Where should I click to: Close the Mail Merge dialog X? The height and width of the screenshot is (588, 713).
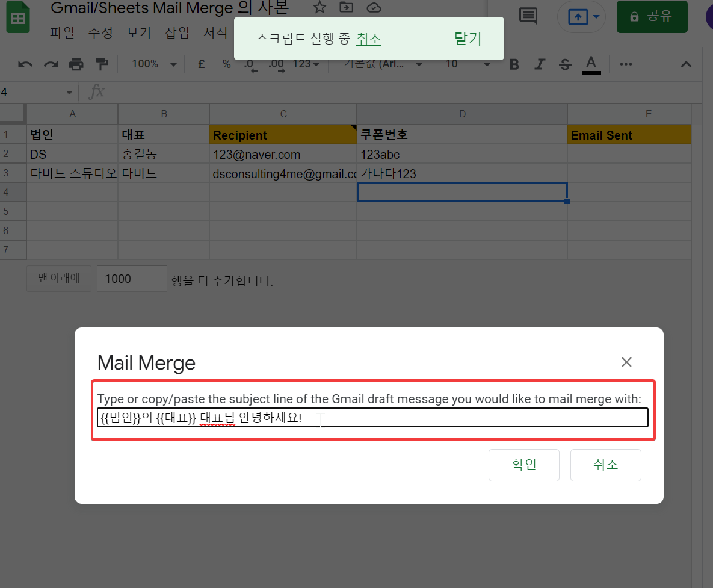pyautogui.click(x=626, y=362)
